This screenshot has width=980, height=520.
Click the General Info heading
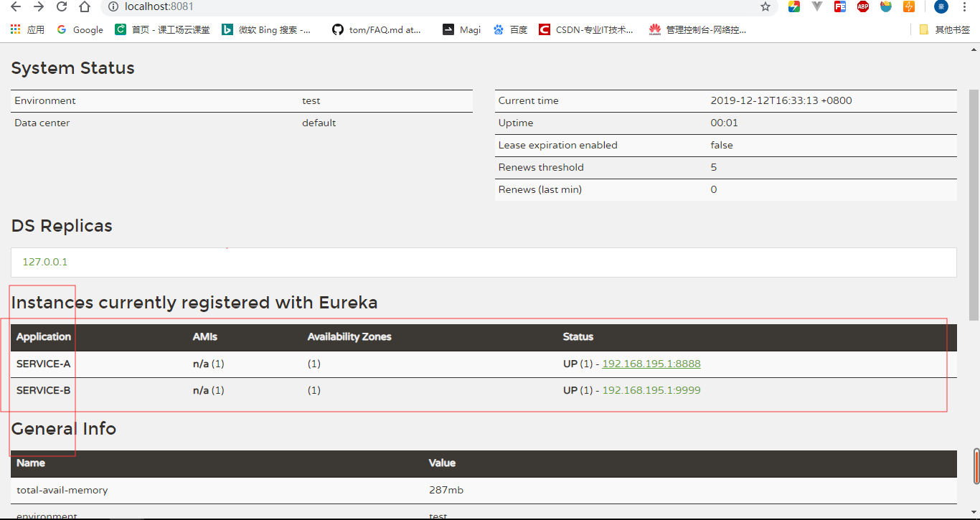tap(64, 429)
